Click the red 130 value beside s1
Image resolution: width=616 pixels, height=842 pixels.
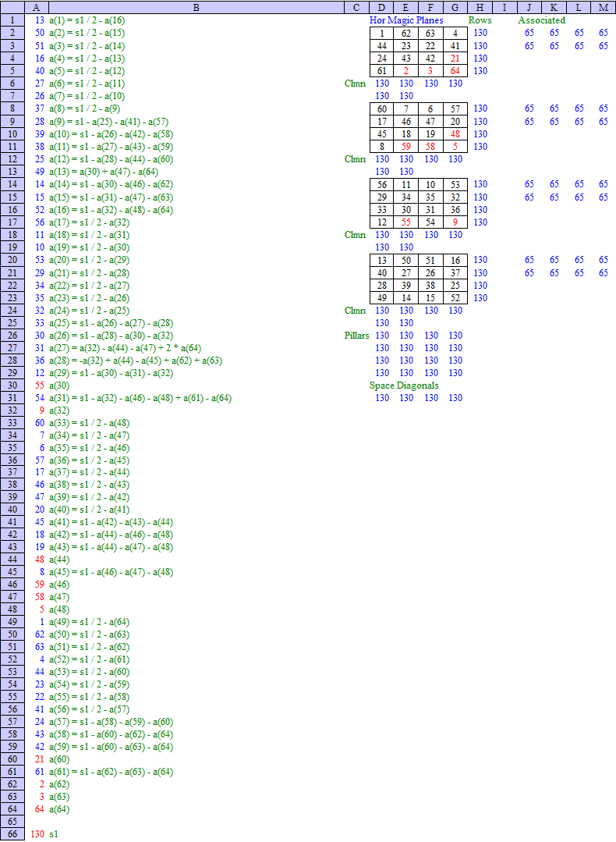[x=37, y=834]
